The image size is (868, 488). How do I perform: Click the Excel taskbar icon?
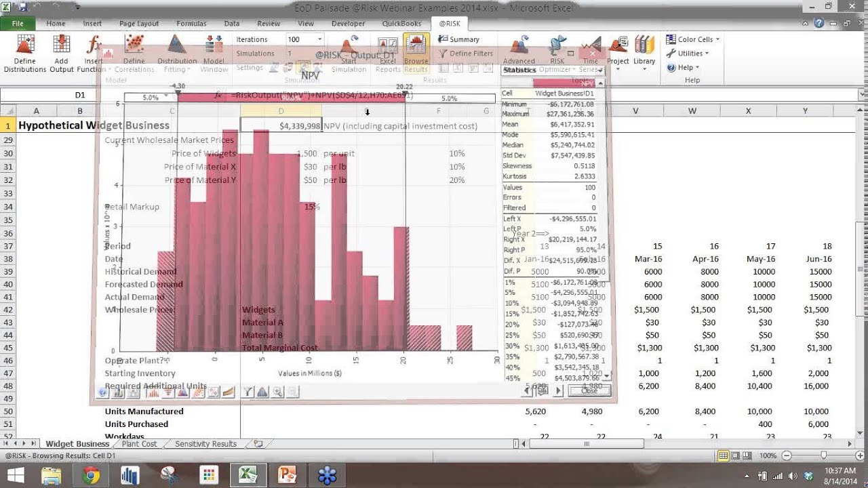[248, 476]
